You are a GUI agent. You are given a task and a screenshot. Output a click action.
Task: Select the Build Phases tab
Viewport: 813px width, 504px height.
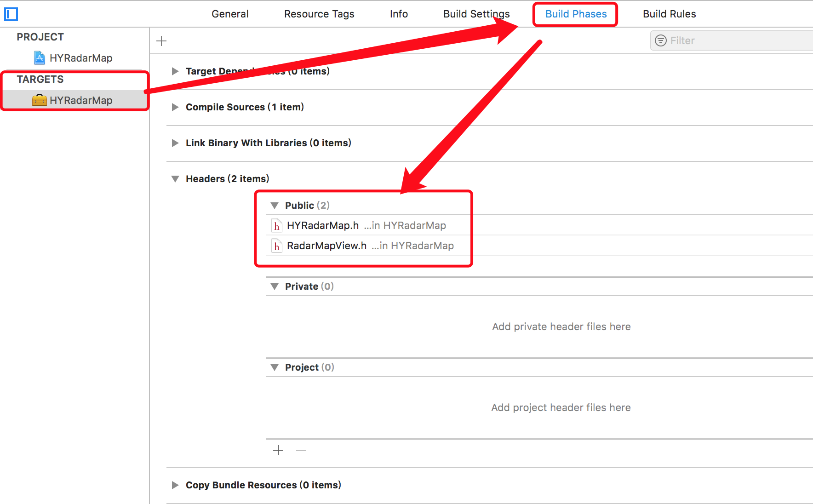click(576, 14)
